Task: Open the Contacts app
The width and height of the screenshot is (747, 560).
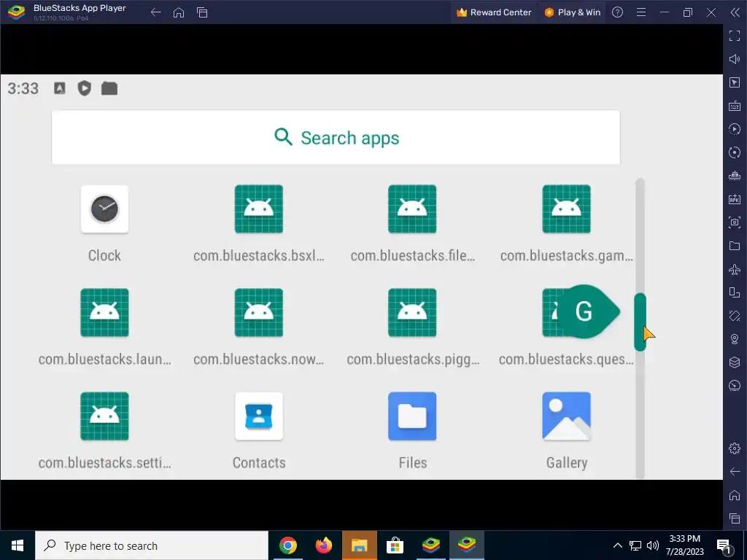Action: (x=259, y=416)
